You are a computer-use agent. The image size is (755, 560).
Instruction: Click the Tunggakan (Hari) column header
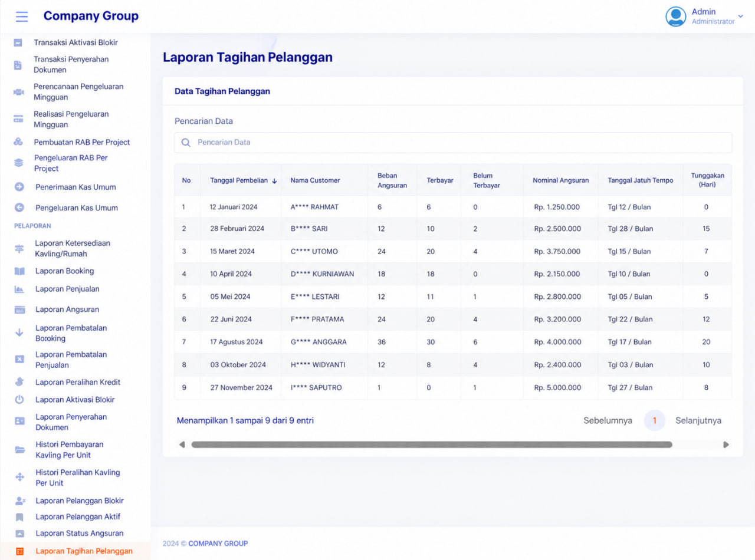pos(707,180)
